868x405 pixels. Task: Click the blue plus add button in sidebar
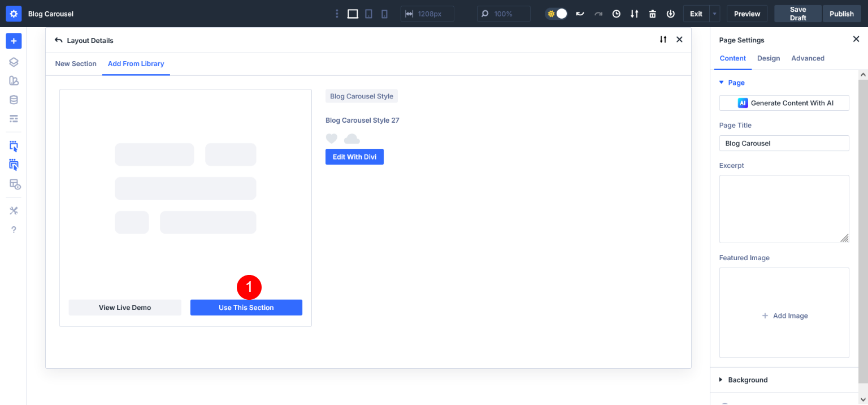click(14, 41)
